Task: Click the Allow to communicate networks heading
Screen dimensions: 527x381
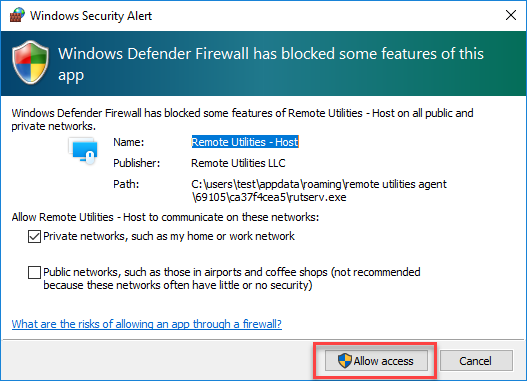Action: pyautogui.click(x=165, y=217)
